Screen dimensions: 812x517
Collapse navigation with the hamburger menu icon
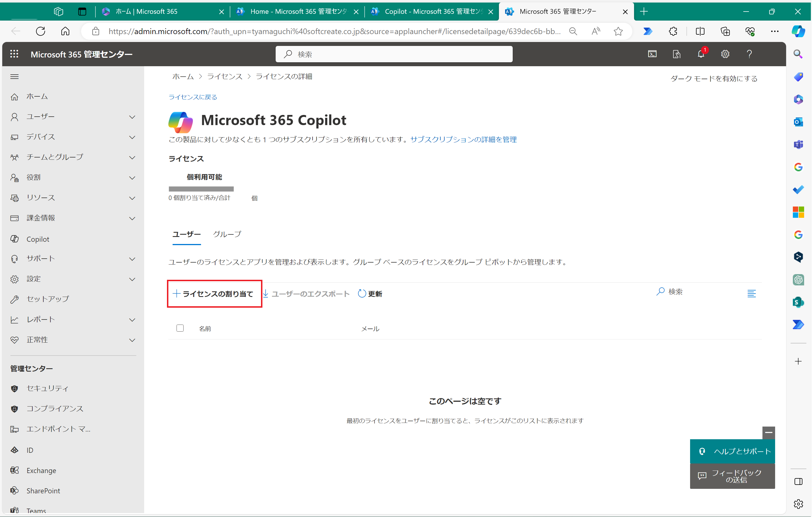click(x=14, y=77)
